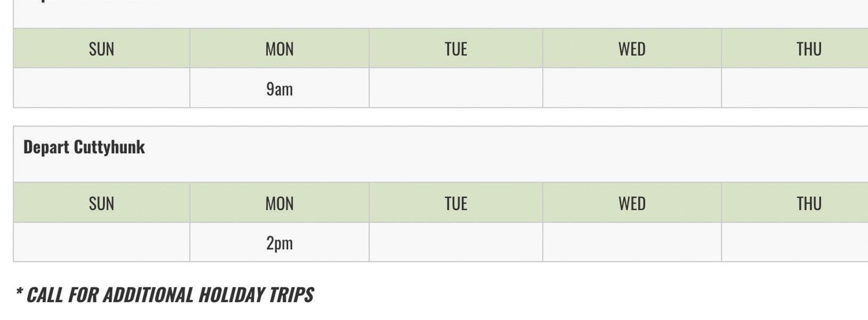Select empty Wednesday cell in the 9am row
This screenshot has height=320, width=868.
tap(632, 88)
